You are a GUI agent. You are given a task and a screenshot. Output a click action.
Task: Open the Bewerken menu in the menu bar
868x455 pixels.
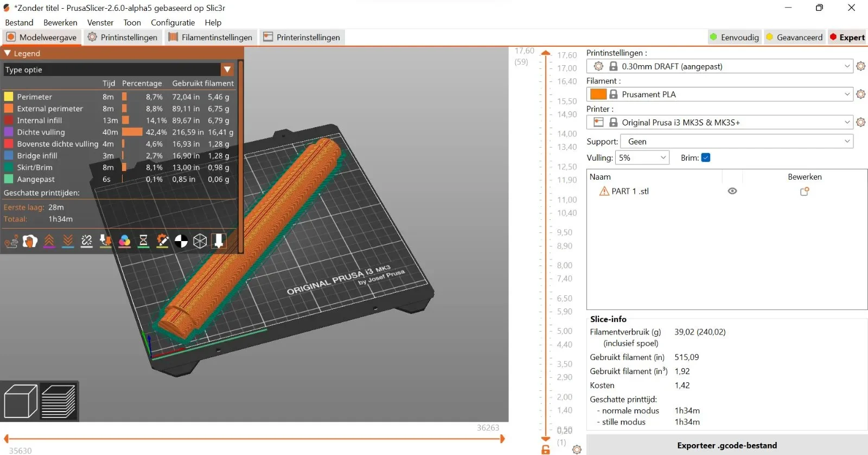click(x=60, y=22)
